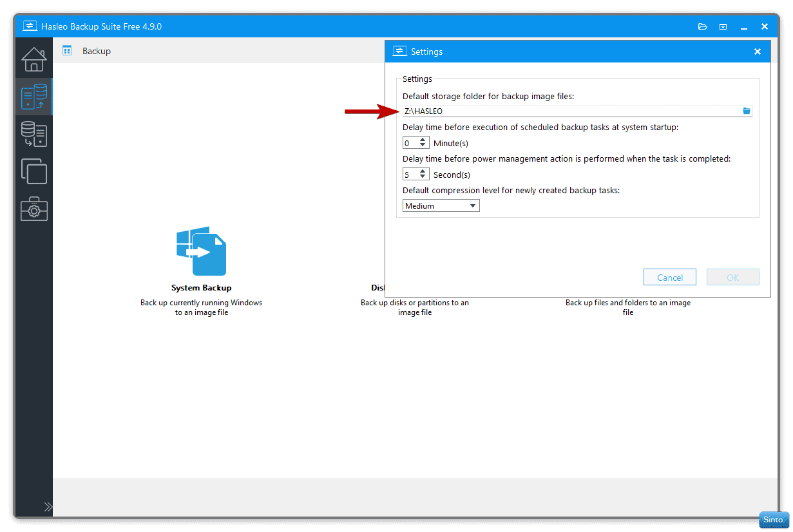Click the Backup grid icon in header
Viewport: 793px width, 532px height.
(67, 50)
